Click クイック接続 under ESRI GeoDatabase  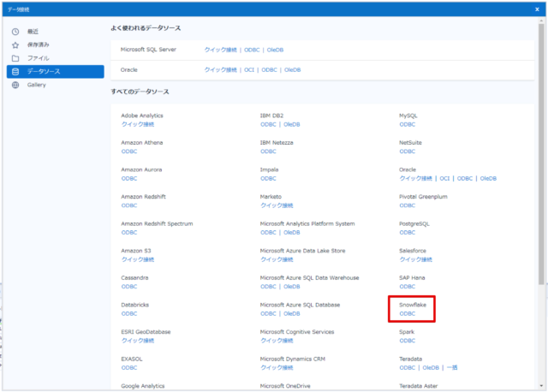click(x=138, y=341)
